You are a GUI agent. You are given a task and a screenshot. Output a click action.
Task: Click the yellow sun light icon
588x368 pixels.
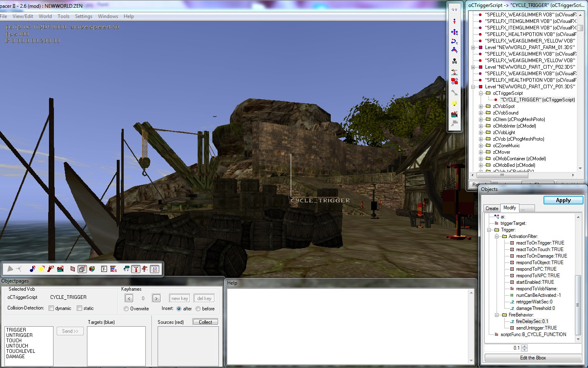tap(41, 269)
